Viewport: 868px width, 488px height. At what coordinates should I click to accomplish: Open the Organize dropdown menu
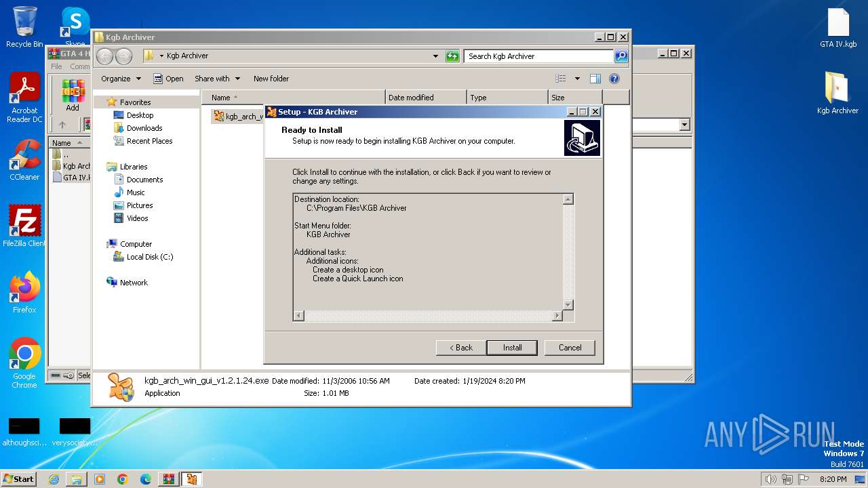[121, 79]
